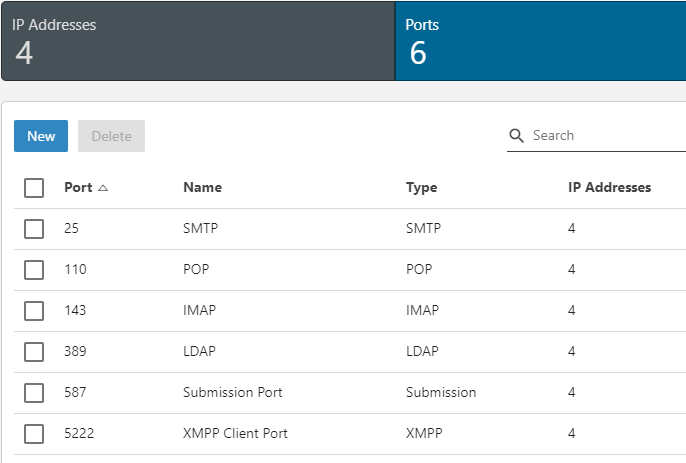Image resolution: width=686 pixels, height=463 pixels.
Task: Mark the checkbox for port 389 LDAP
Action: (x=34, y=352)
